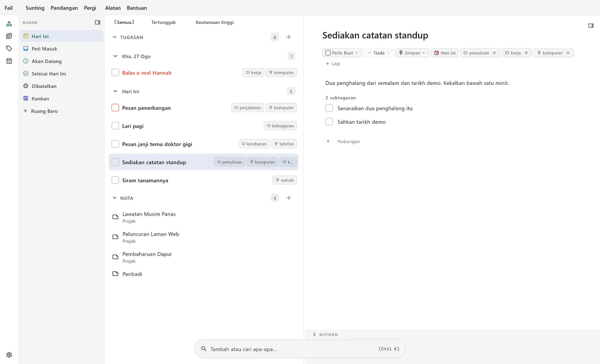Open the tags icon in left rail
Image resolution: width=600 pixels, height=364 pixels.
[9, 48]
